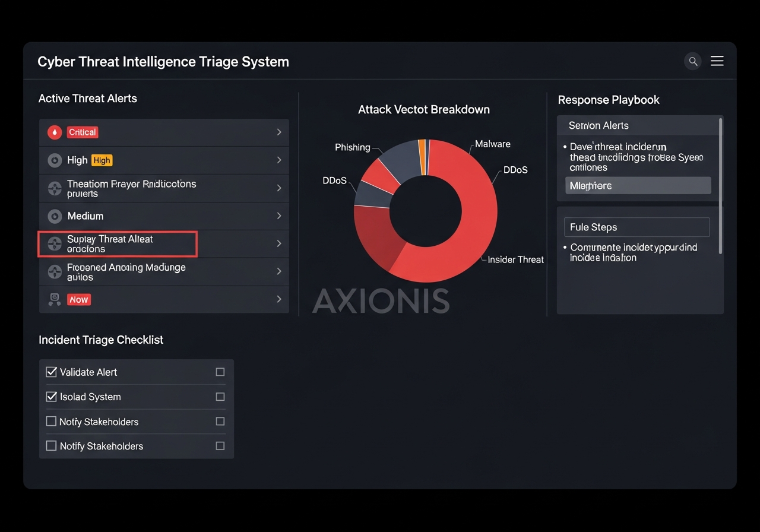Open the hamburger menu in the header

pyautogui.click(x=717, y=61)
